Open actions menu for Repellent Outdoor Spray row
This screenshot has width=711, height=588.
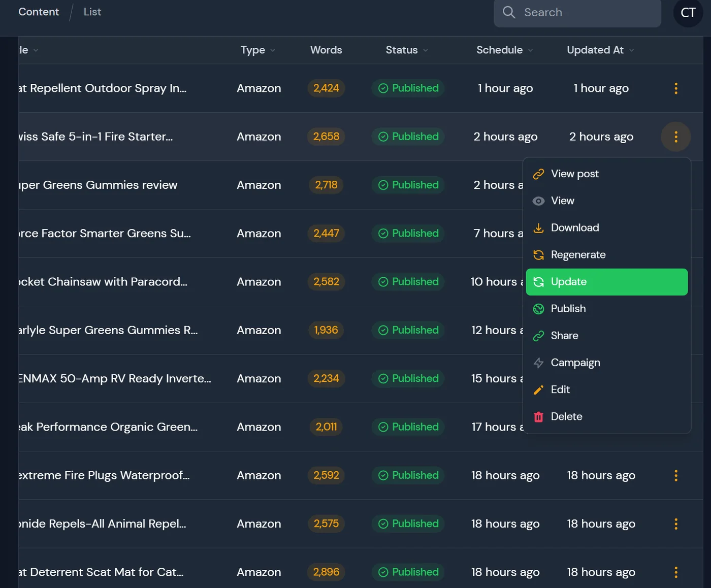click(x=675, y=88)
